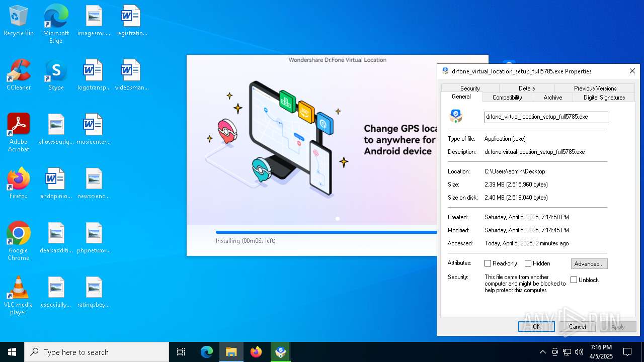Open Advanced attributes dialog
Screen dimensions: 644x362
pos(589,264)
